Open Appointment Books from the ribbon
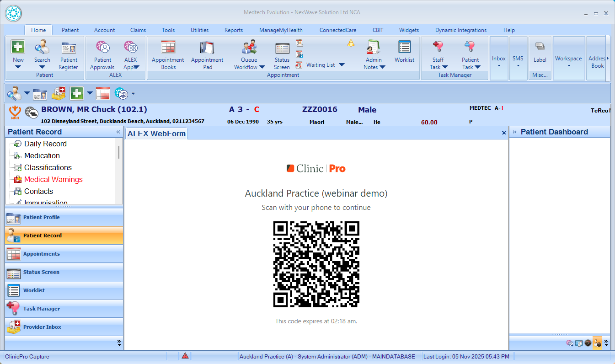This screenshot has width=615, height=364. click(168, 55)
